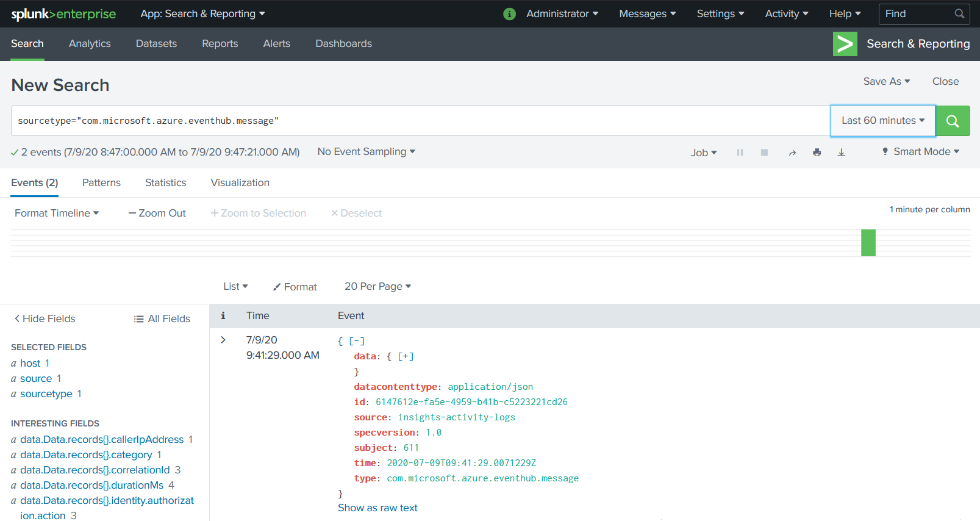This screenshot has height=521, width=980.
Task: Open the Smart Mode dropdown
Action: (920, 151)
